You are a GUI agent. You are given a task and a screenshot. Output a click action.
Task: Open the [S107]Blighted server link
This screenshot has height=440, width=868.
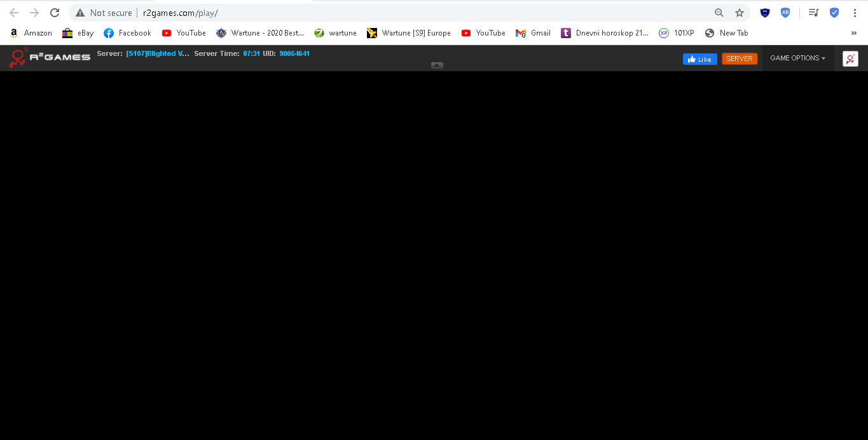tap(157, 53)
